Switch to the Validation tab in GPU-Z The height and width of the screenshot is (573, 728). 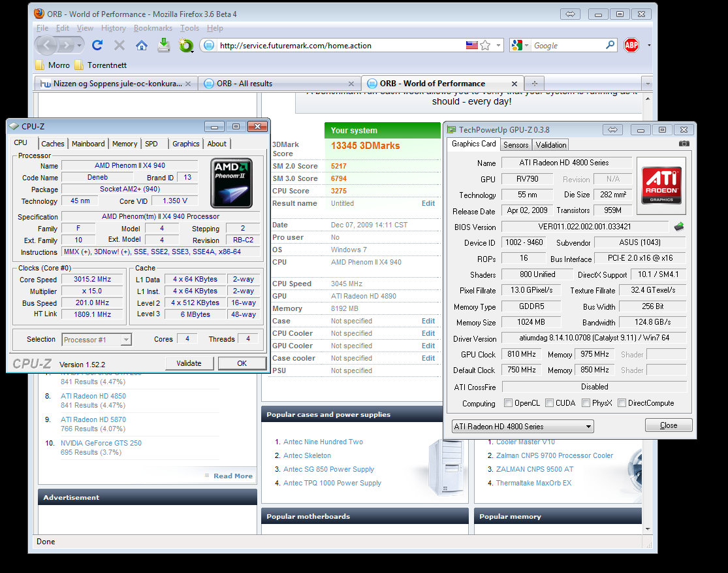pyautogui.click(x=550, y=144)
